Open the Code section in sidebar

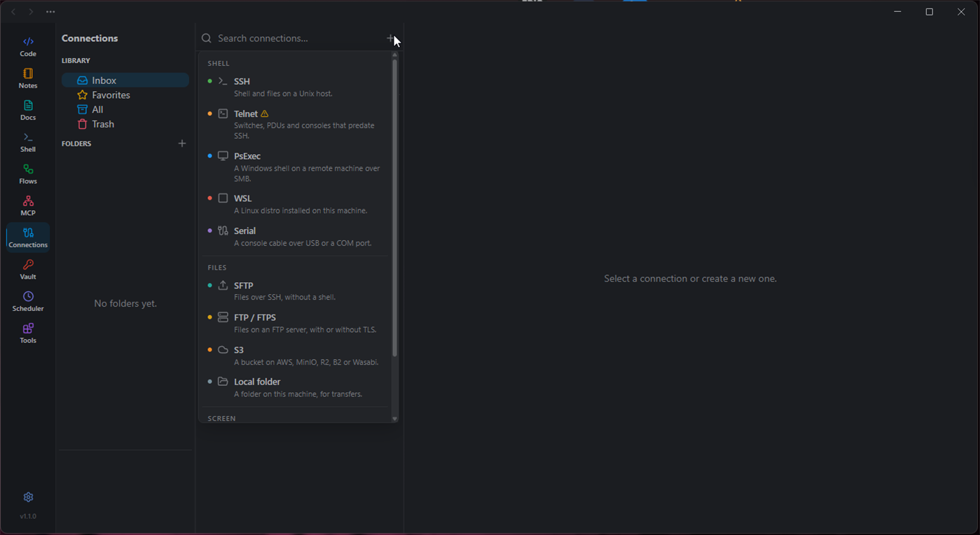pyautogui.click(x=28, y=47)
